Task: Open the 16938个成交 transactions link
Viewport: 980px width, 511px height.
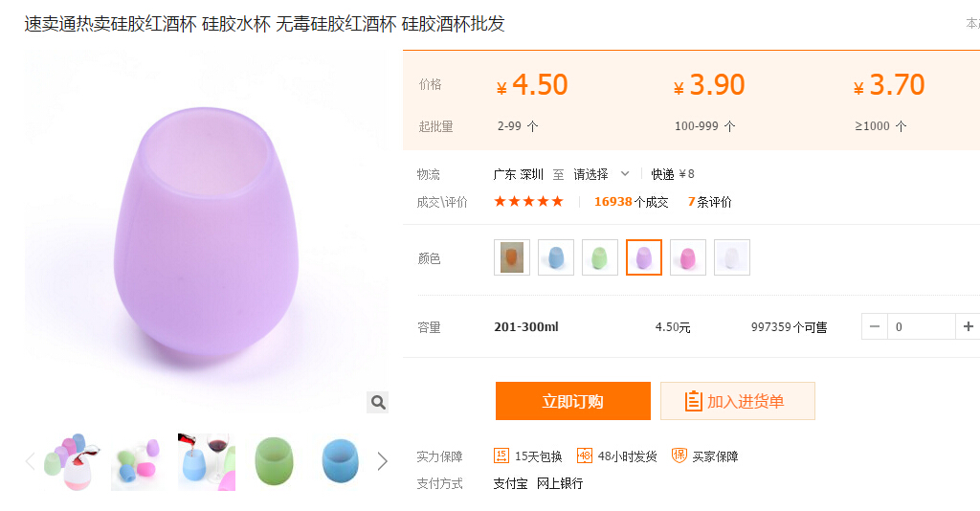Action: [631, 202]
